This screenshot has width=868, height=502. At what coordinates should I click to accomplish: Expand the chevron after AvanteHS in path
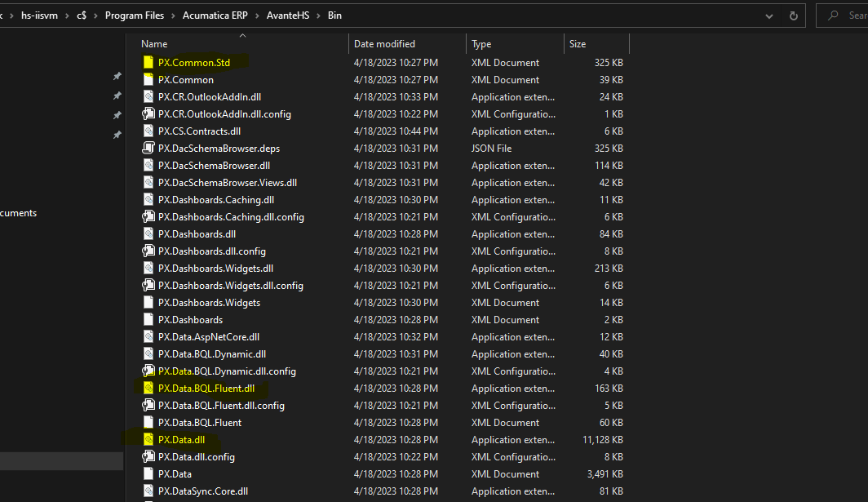pyautogui.click(x=319, y=16)
